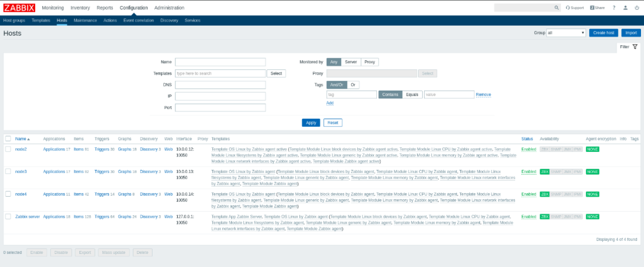The width and height of the screenshot is (644, 267).
Task: Click the tag name input field
Action: tap(352, 95)
